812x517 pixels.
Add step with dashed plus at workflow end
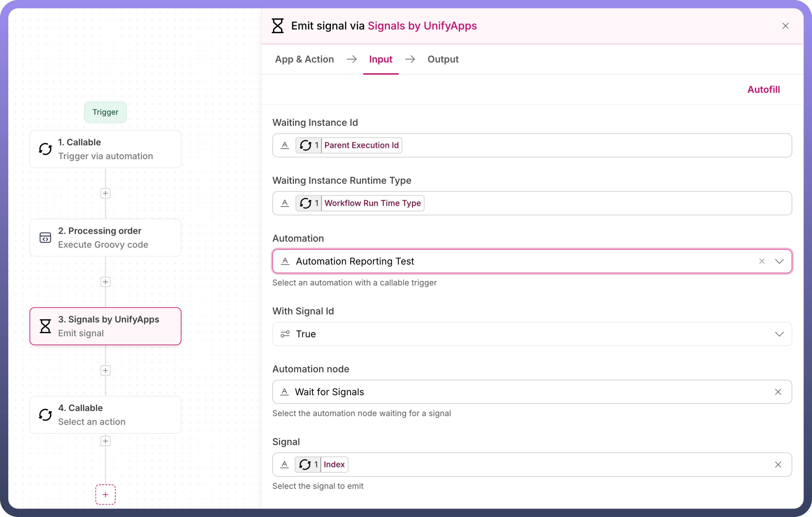click(105, 494)
